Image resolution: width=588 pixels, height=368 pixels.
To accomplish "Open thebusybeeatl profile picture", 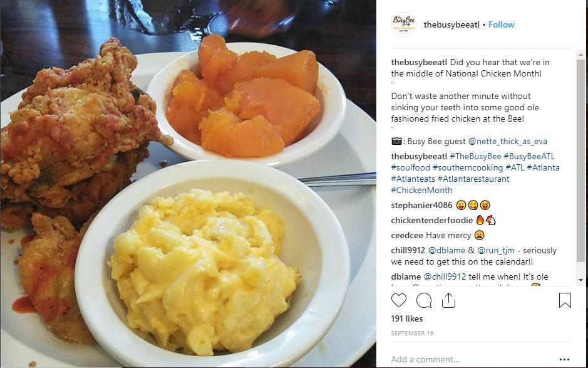I will pos(403,24).
